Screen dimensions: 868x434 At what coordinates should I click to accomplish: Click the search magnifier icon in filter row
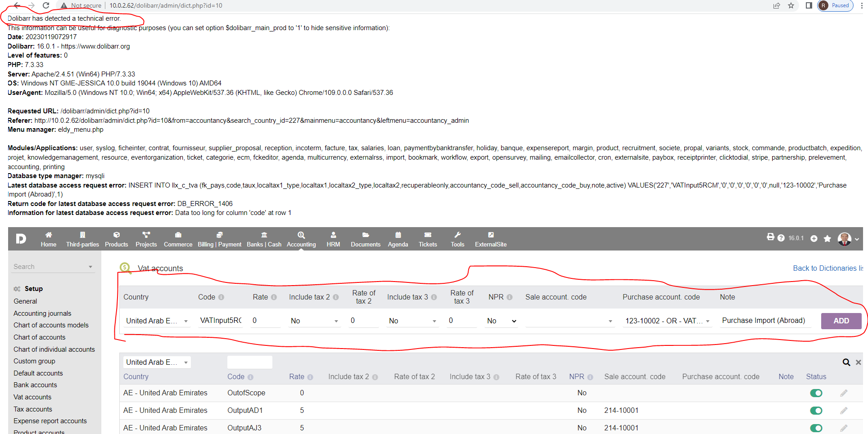pyautogui.click(x=846, y=362)
